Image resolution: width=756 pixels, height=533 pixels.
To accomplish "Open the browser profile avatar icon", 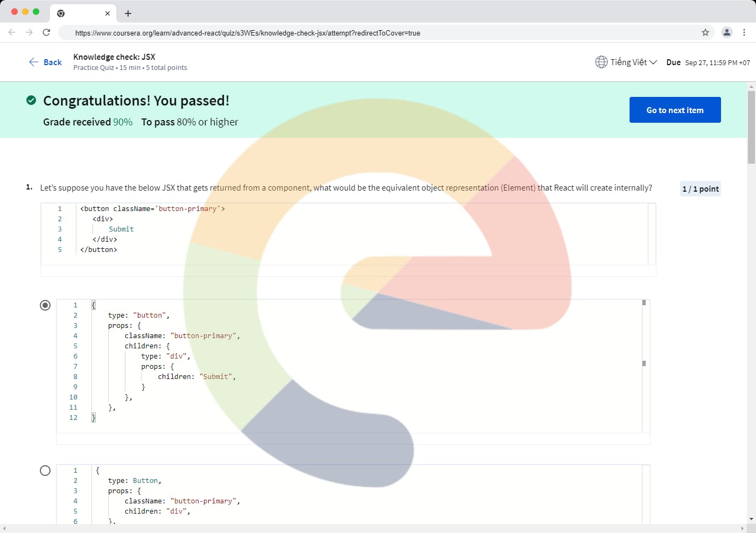I will (x=726, y=32).
